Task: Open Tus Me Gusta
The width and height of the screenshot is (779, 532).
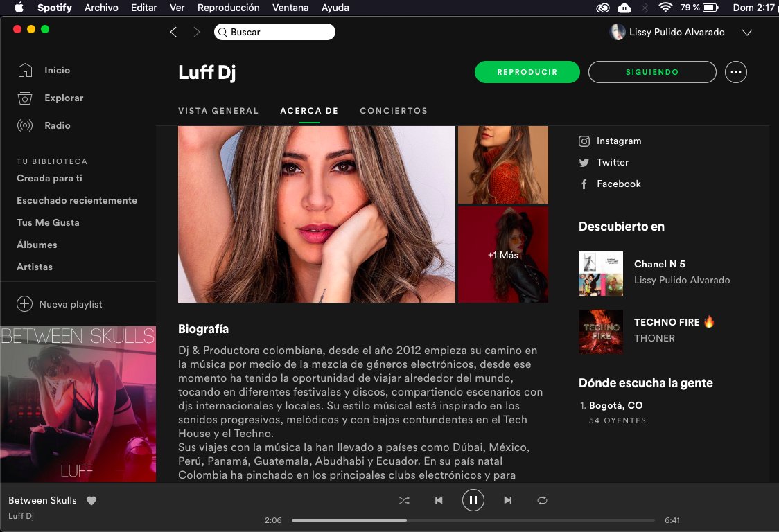Action: (49, 222)
